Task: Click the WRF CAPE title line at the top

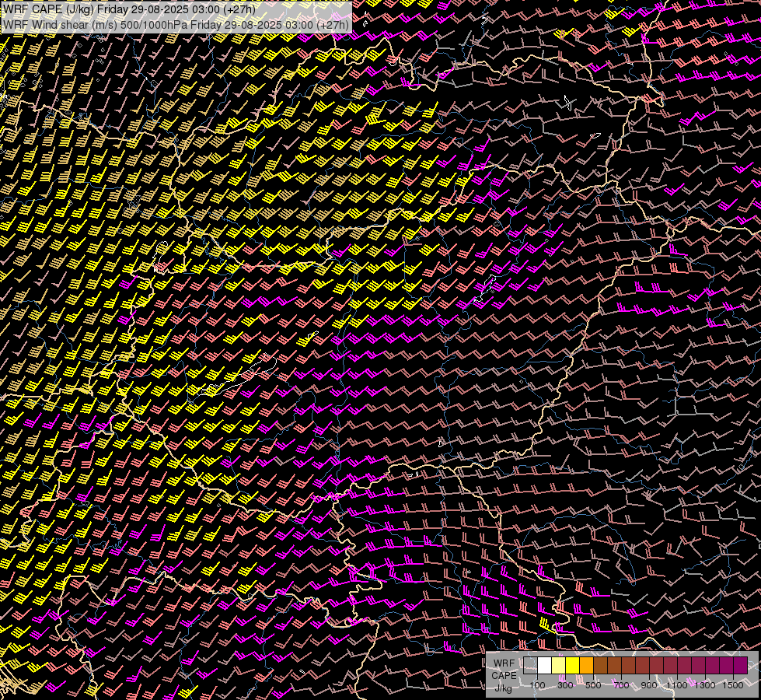Action: [x=129, y=9]
